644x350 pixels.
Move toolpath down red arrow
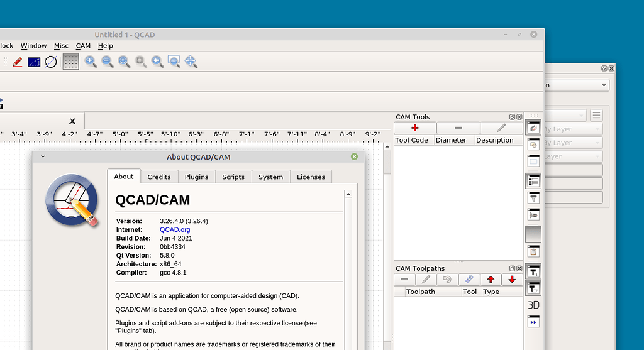point(512,280)
